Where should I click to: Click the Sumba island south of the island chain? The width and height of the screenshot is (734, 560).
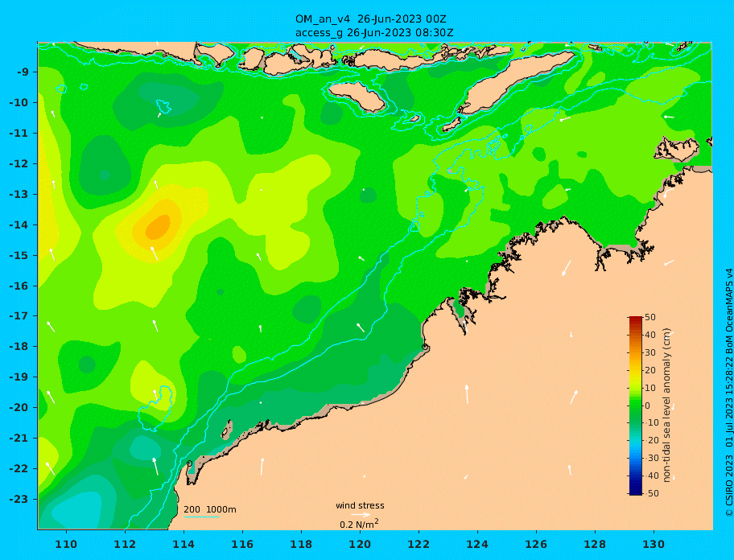[357, 96]
